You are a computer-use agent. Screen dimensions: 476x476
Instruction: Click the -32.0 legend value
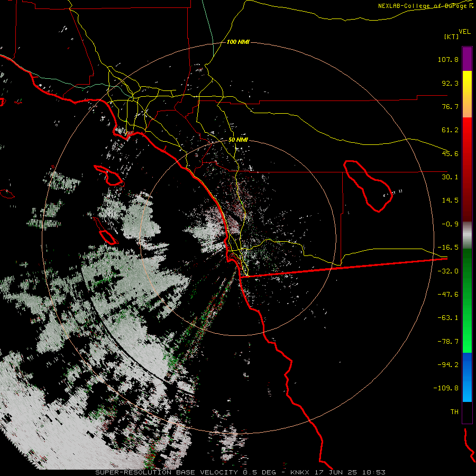tap(448, 271)
